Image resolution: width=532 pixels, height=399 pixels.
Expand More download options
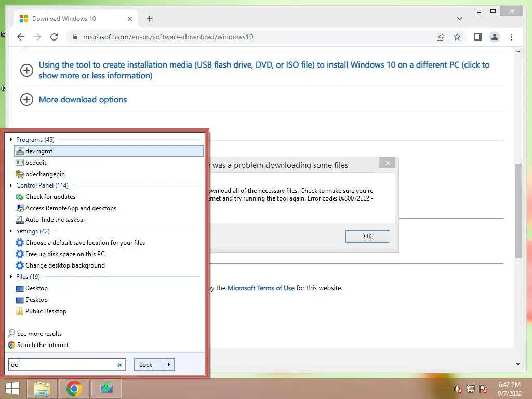coord(26,99)
